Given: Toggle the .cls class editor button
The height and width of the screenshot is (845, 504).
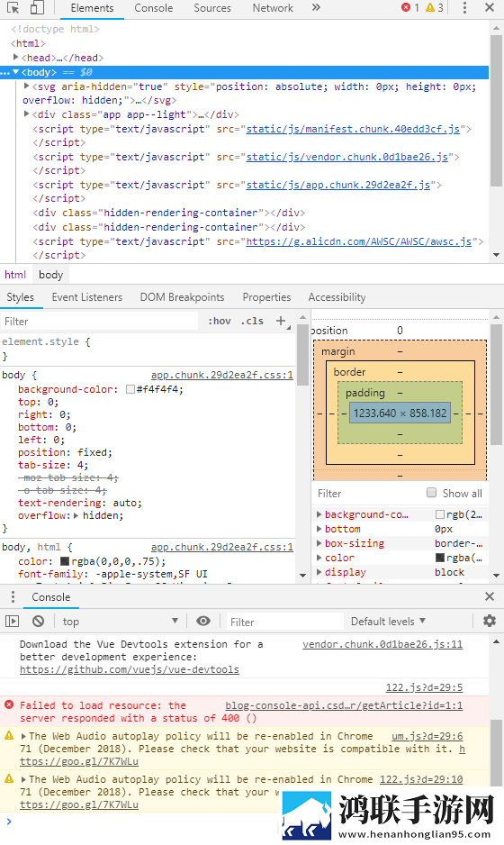Looking at the screenshot, I should click(252, 321).
